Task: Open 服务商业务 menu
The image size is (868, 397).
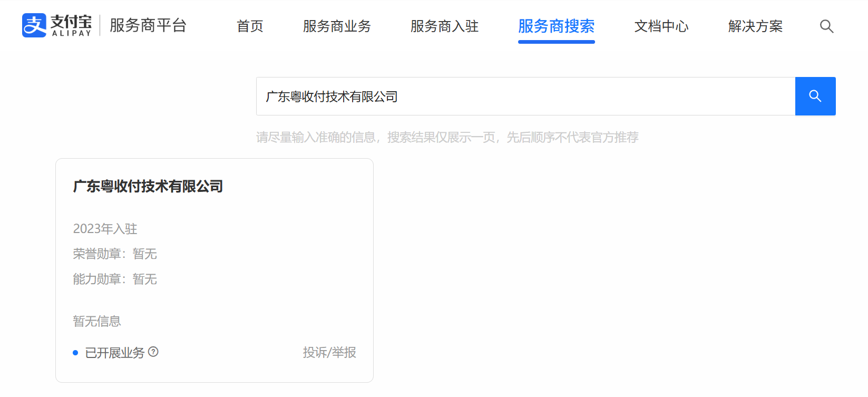Action: tap(337, 26)
